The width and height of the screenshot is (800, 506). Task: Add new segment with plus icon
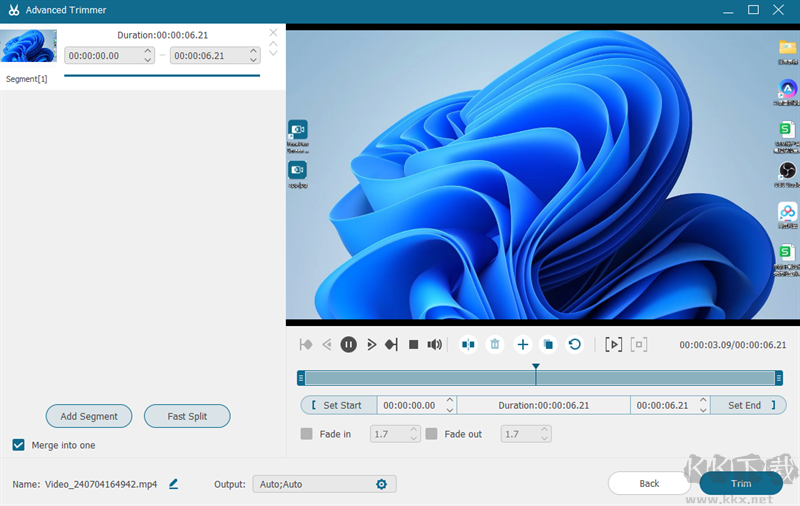tap(522, 344)
